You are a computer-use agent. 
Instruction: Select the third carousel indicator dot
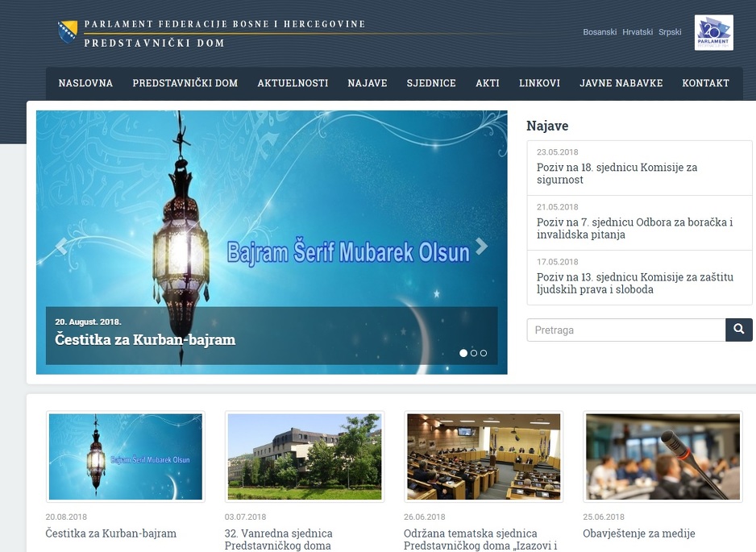tap(484, 353)
